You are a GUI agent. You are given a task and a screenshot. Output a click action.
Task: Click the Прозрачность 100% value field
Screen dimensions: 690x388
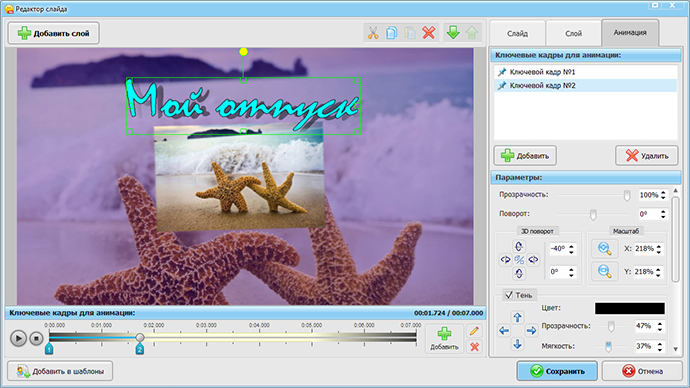pyautogui.click(x=649, y=195)
